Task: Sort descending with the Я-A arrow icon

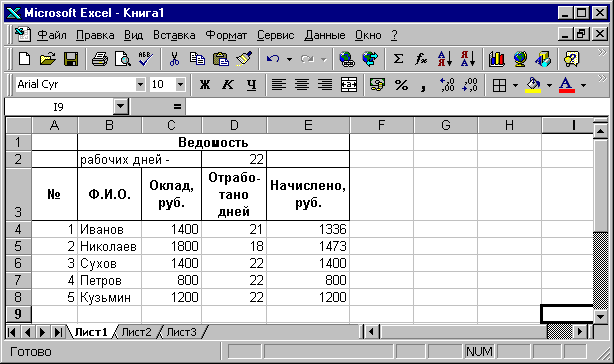Action: tap(468, 59)
